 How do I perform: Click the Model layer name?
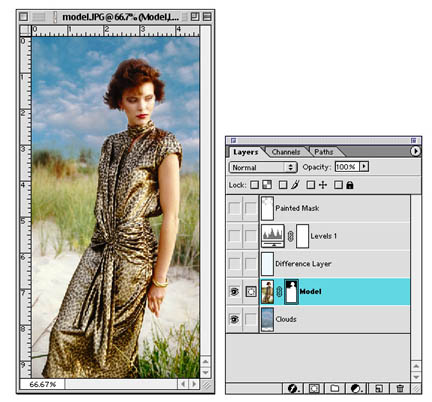click(310, 292)
